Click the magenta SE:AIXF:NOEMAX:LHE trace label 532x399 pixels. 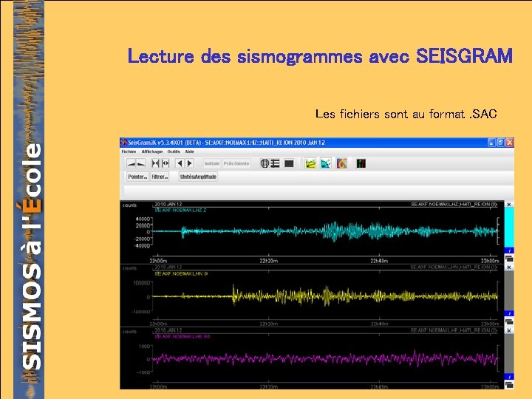tap(183, 337)
